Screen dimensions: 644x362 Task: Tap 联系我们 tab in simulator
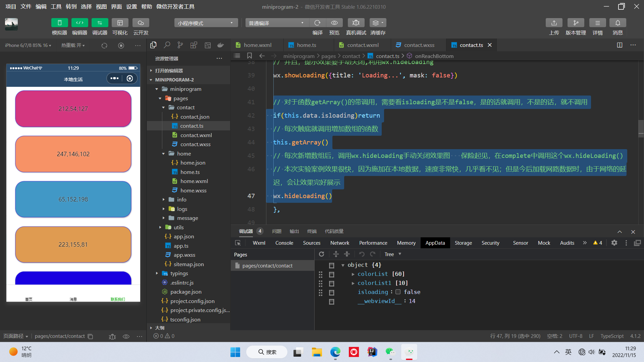(118, 299)
